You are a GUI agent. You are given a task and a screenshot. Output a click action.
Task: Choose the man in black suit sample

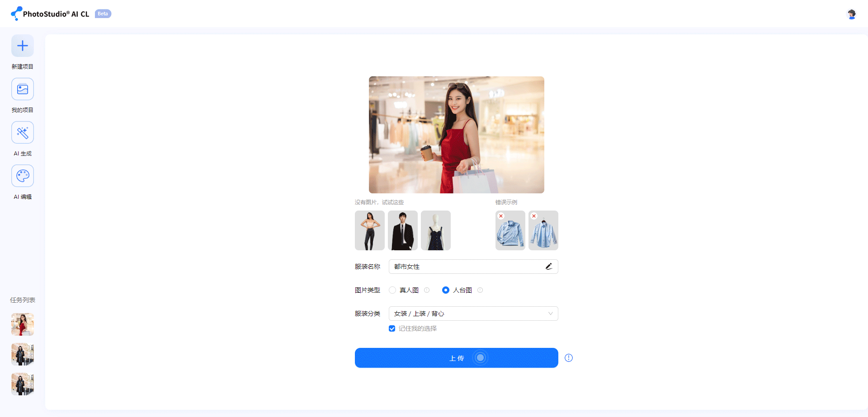tap(403, 230)
